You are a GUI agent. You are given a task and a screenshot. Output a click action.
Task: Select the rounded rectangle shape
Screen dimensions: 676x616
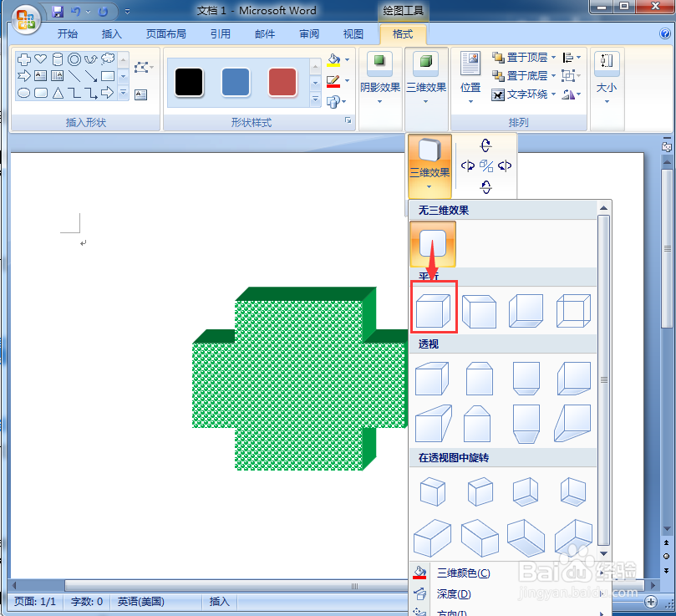click(40, 92)
